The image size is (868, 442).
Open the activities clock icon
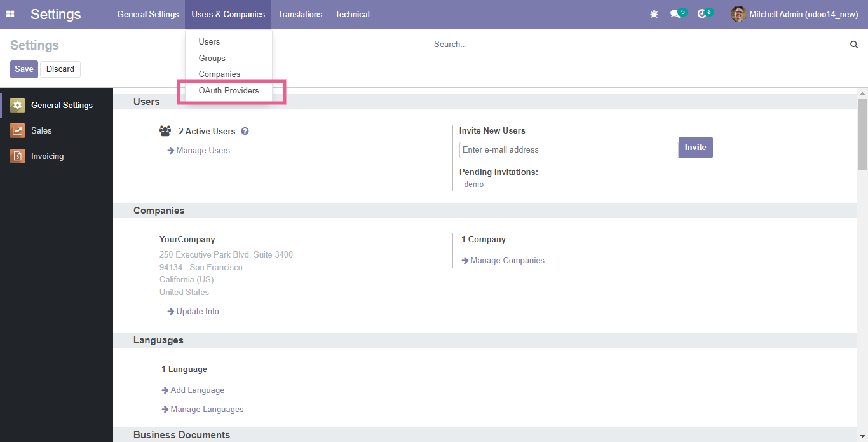(x=702, y=14)
